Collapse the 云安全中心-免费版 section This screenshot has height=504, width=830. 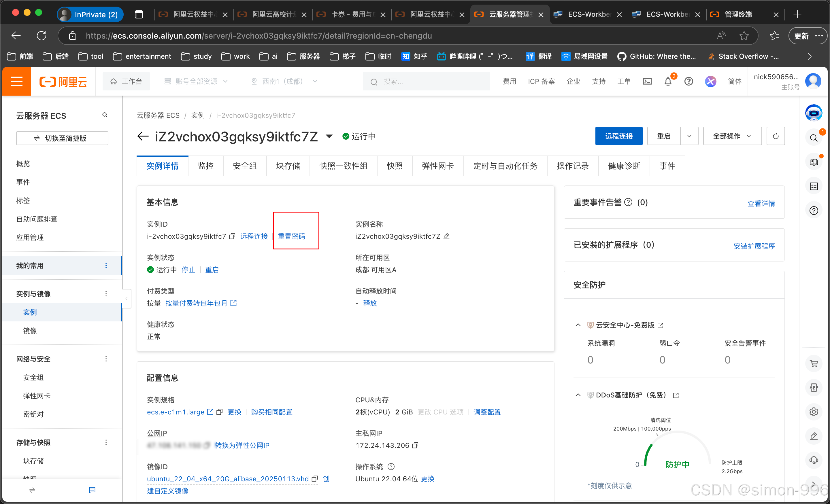pos(578,325)
